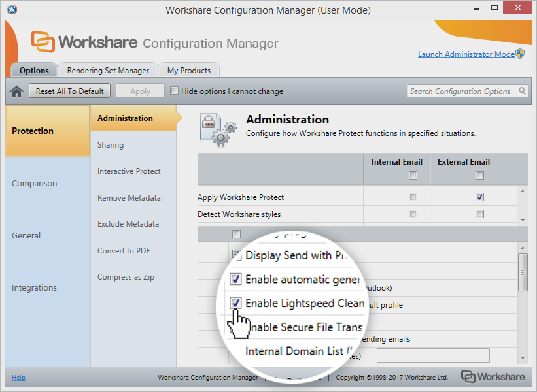This screenshot has height=392, width=537.
Task: Select the Protection category
Action: 48,131
